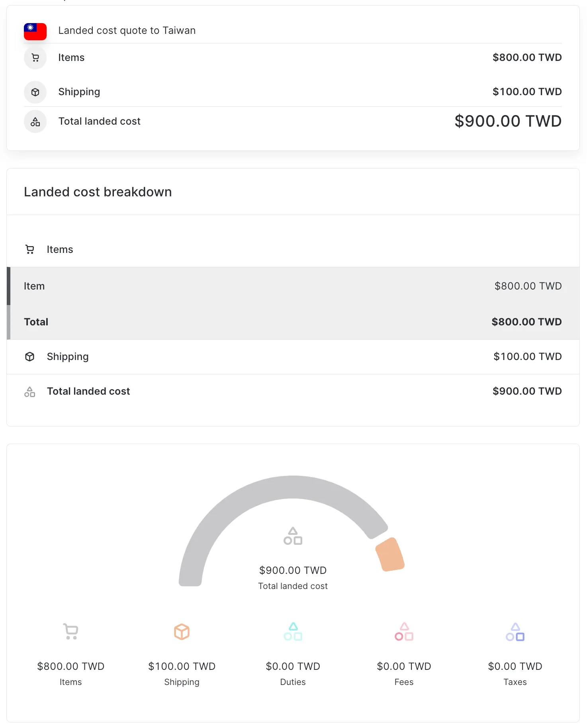Collapse the Items section in breakdown

[x=60, y=249]
